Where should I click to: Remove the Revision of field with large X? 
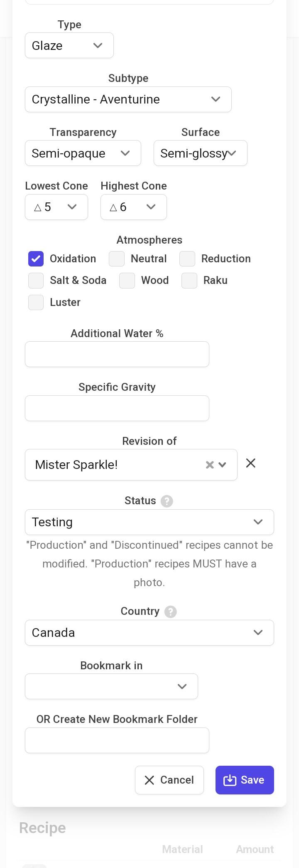coord(250,463)
